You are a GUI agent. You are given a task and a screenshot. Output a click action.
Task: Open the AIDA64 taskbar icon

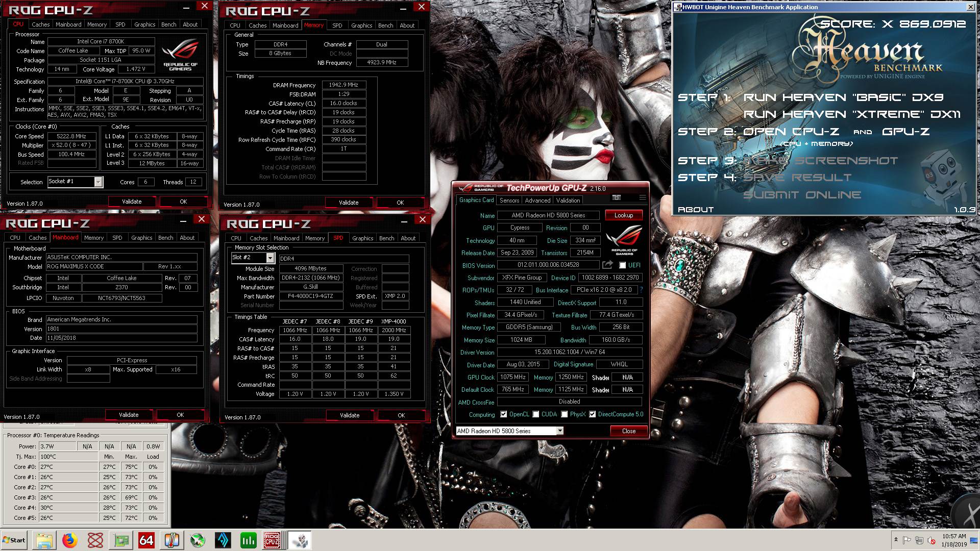[146, 540]
